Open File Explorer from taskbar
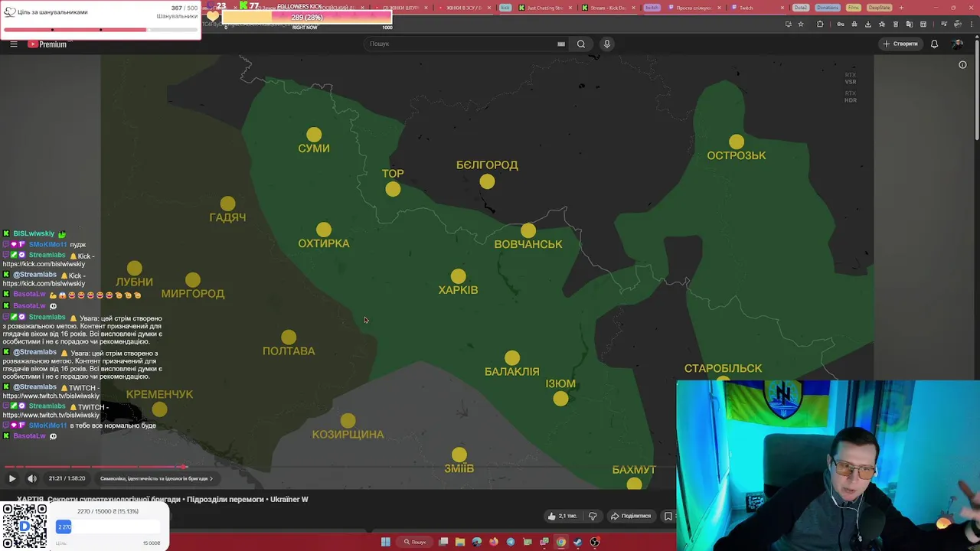 460,542
